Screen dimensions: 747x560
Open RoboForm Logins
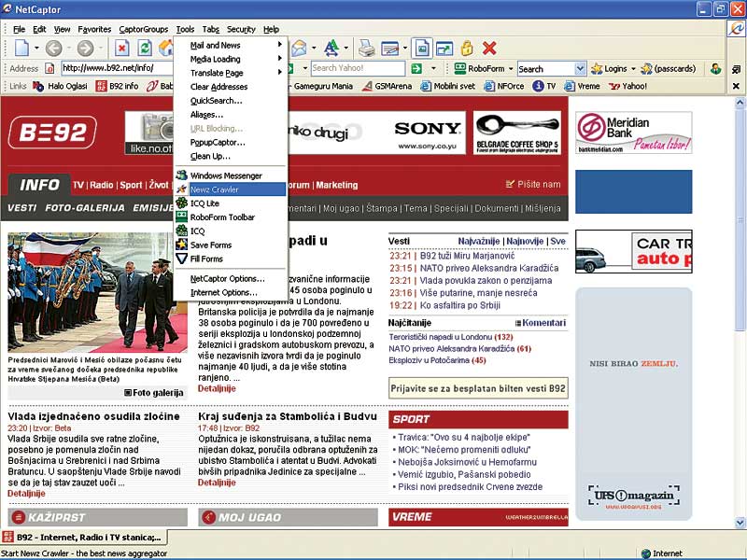pos(610,68)
